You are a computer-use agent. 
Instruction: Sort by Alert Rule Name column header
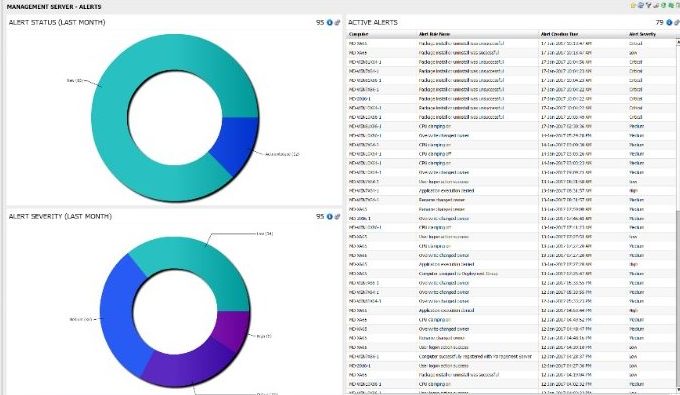tap(434, 34)
